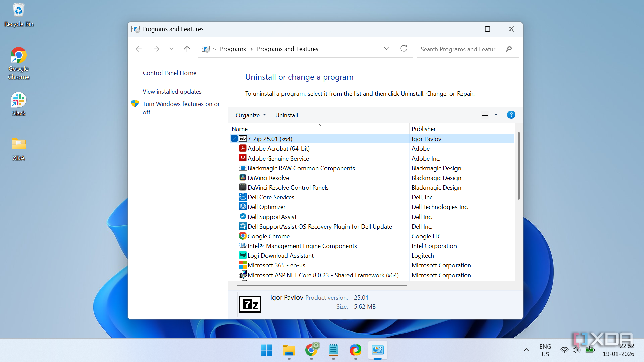644x362 pixels.
Task: Refresh the Programs and Features list
Action: click(404, 49)
